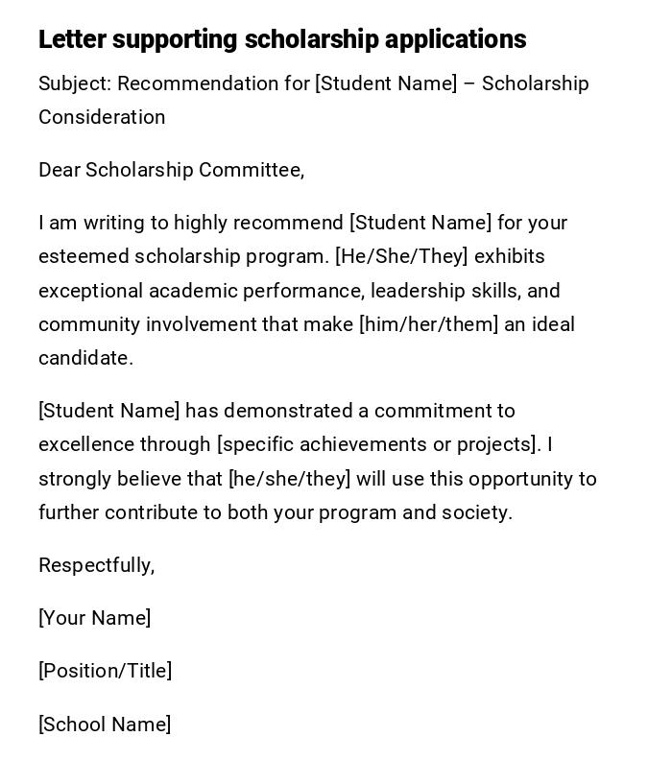Click the [him/her/them] placeholder
This screenshot has width=672, height=784.
point(428,325)
